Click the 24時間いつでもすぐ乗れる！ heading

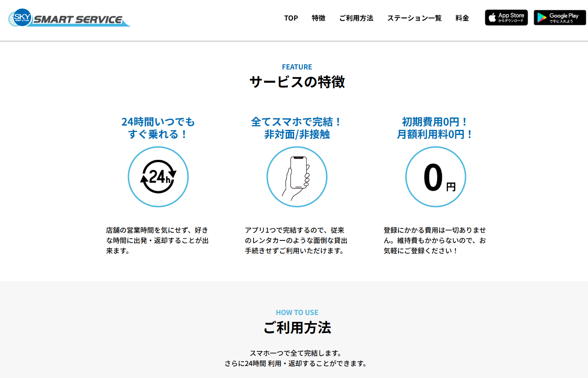point(158,128)
